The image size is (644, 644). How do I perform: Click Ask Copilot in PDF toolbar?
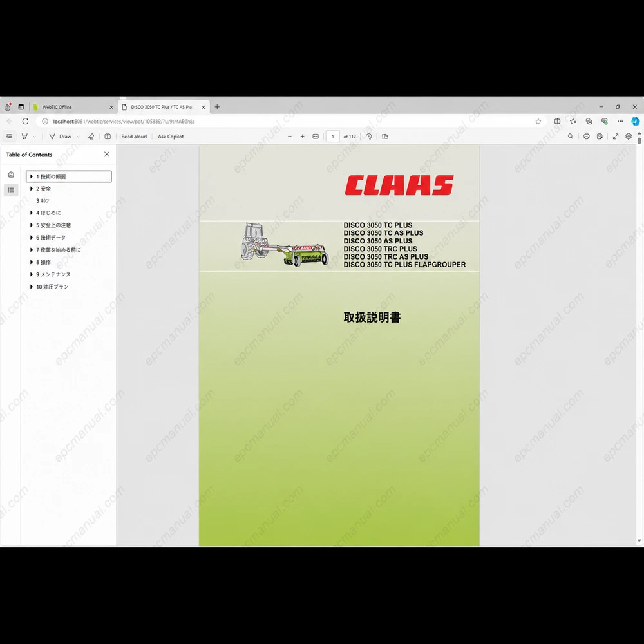point(171,137)
